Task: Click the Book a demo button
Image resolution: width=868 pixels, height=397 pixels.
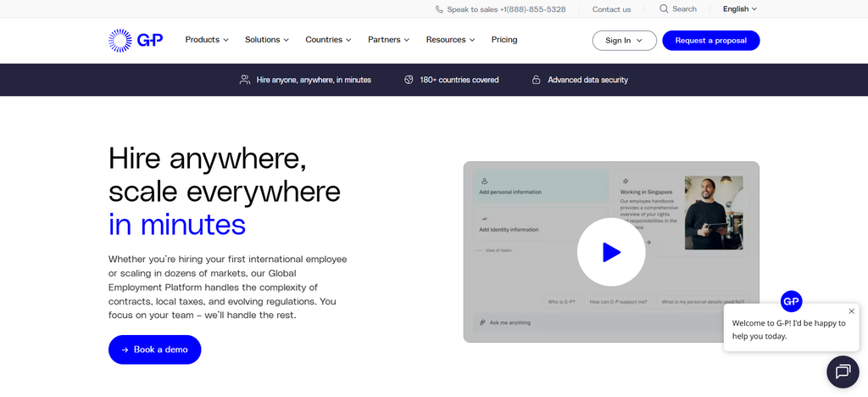Action: click(155, 349)
